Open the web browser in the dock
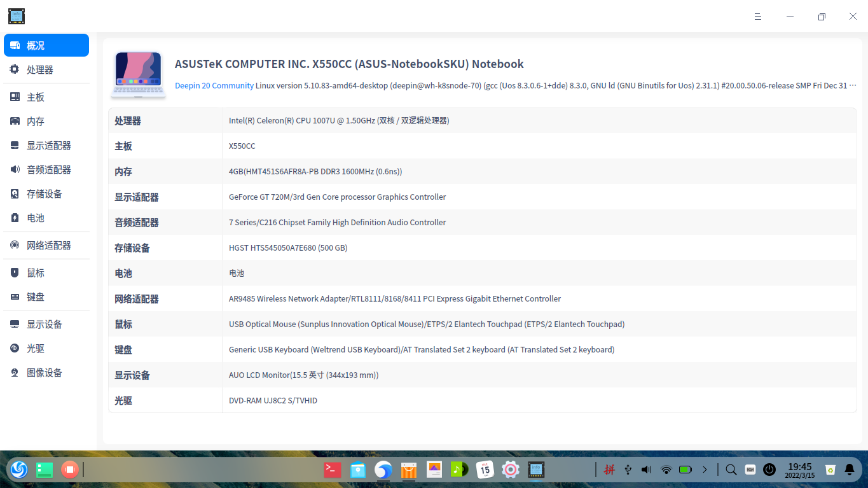868x488 pixels. point(383,470)
